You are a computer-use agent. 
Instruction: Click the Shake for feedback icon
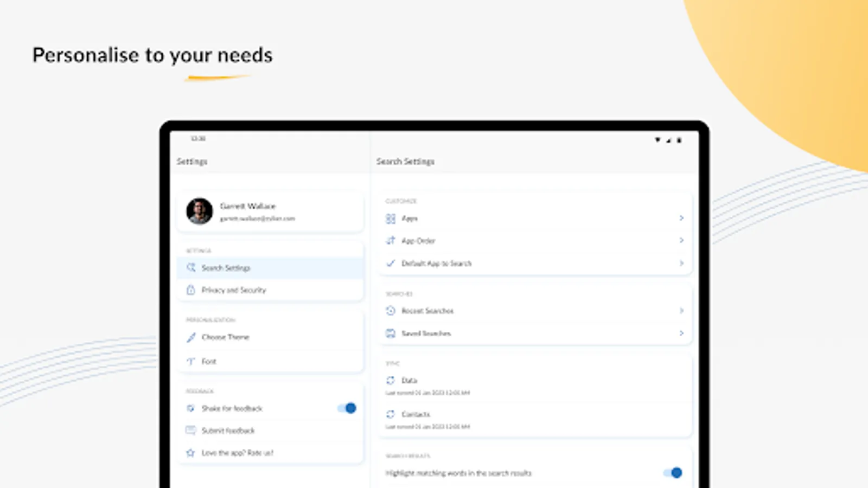(191, 408)
